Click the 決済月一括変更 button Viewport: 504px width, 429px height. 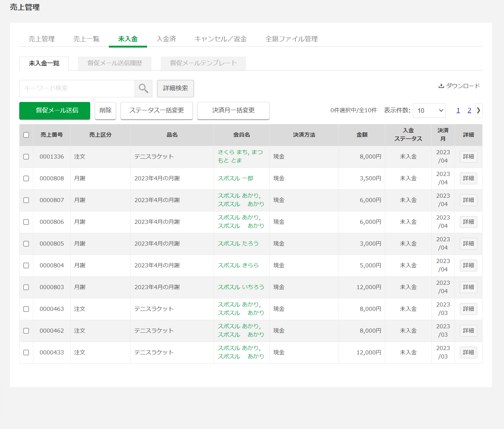[x=234, y=111]
